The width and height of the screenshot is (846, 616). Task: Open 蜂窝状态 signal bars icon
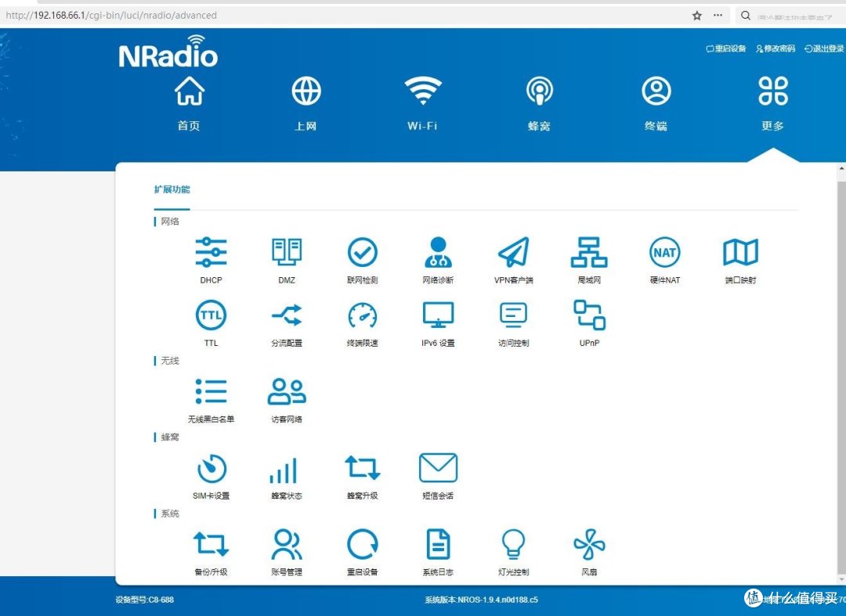pyautogui.click(x=284, y=470)
